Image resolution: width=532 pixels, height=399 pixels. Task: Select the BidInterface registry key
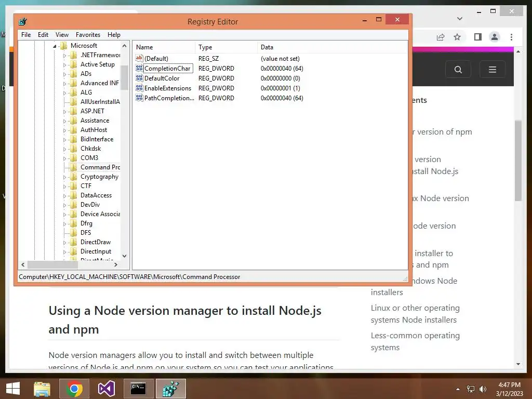97,139
